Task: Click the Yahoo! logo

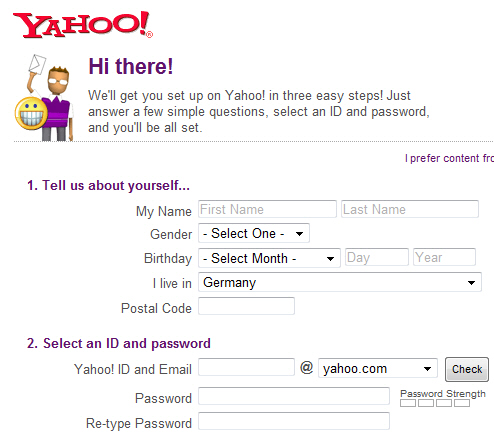Action: (83, 25)
